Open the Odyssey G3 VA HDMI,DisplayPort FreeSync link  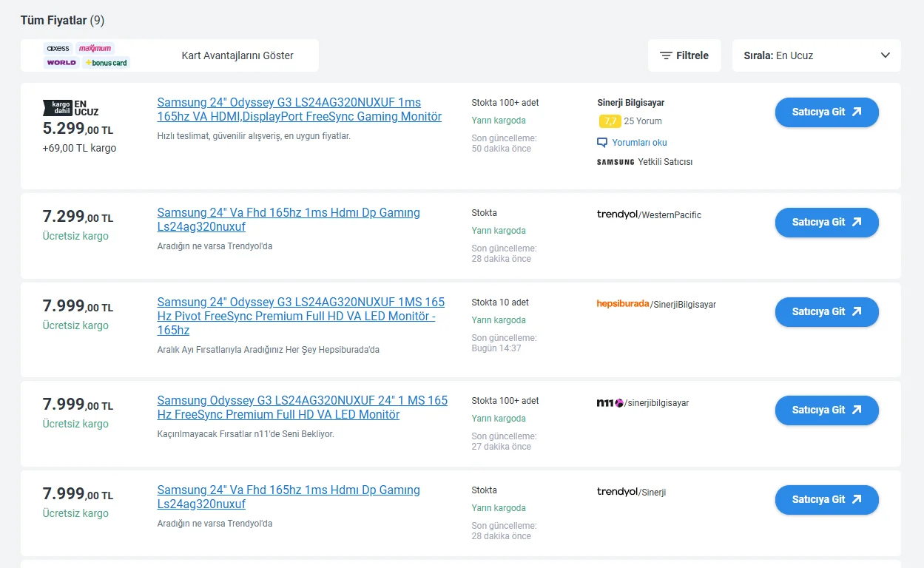(300, 109)
